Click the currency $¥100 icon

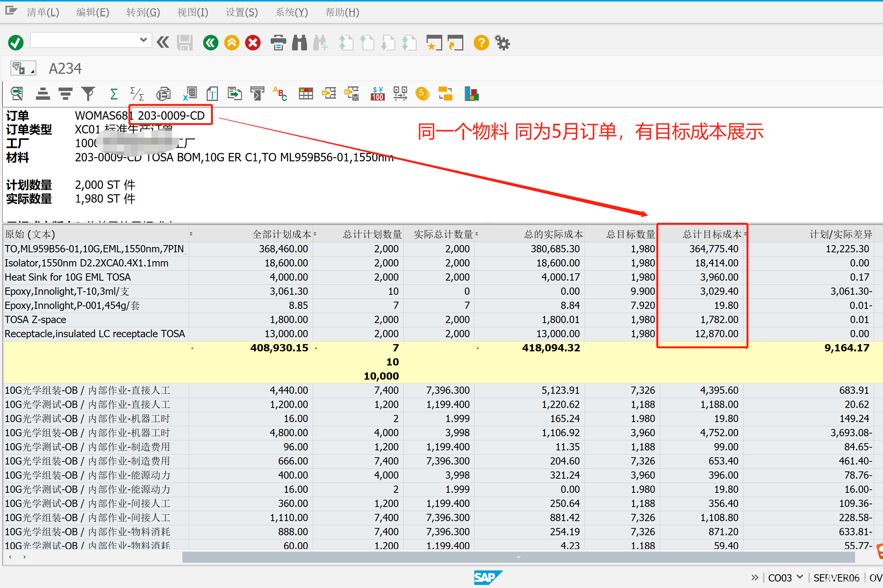[377, 94]
